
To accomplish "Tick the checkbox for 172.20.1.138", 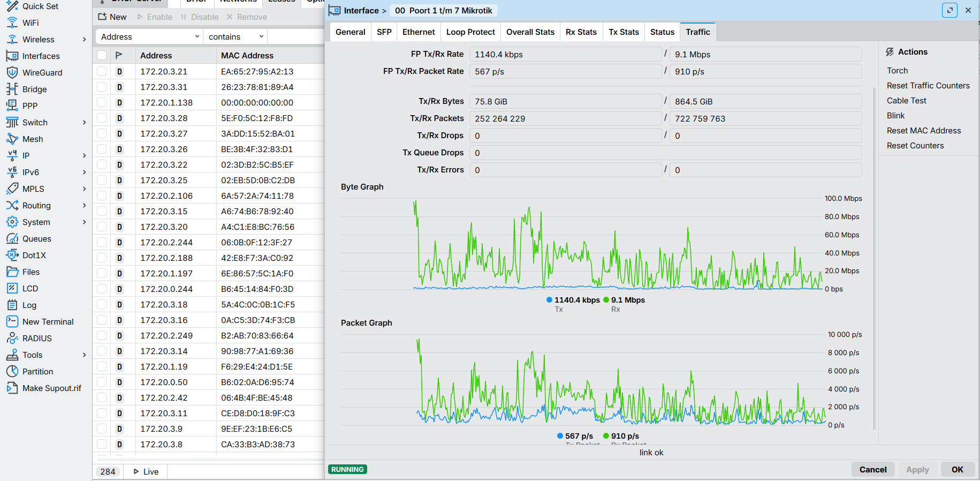I will [102, 102].
